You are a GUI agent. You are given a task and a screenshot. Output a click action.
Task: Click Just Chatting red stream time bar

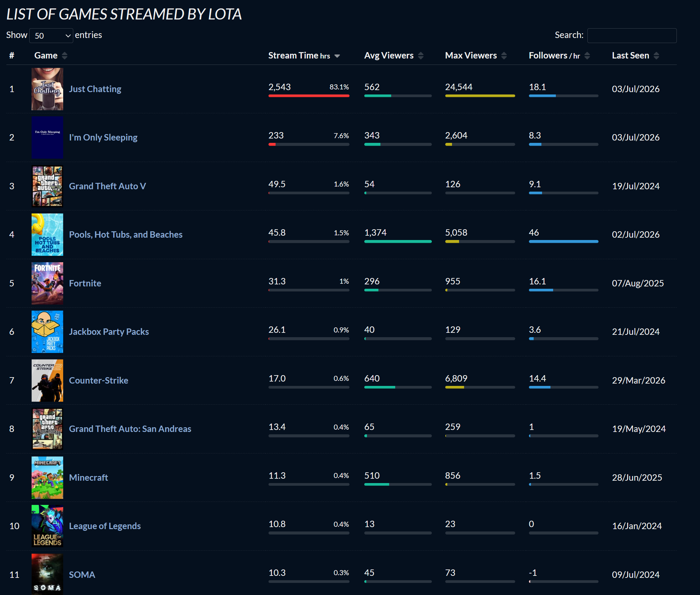pyautogui.click(x=309, y=96)
